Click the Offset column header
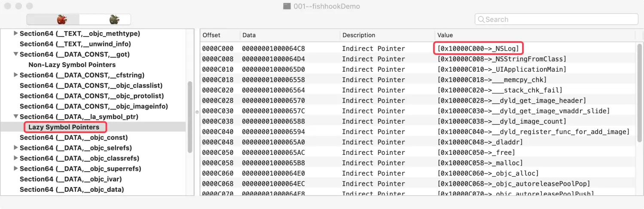 211,35
